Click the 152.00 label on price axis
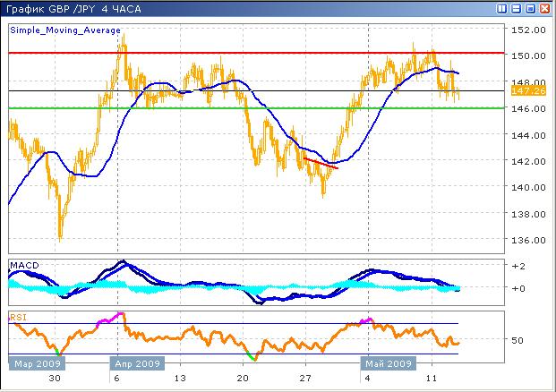This screenshot has height=392, width=556. point(522,30)
